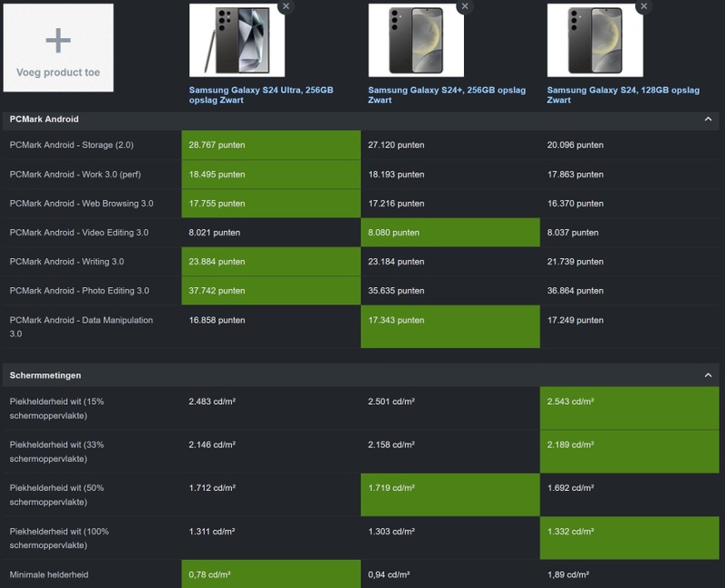Open Samsung Galaxy S24, 128GB product link
Viewport: 725px width, 588px height.
623,95
